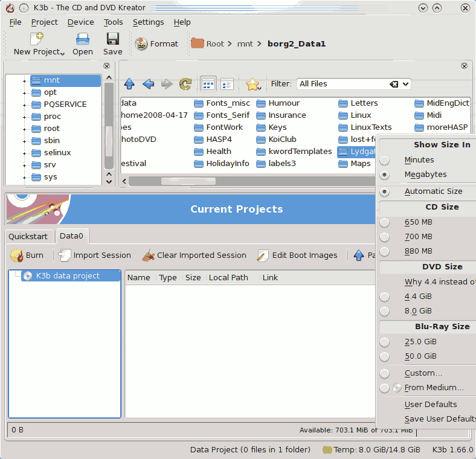Click Save User Defaults entry
Screen dimensions: 476x459
440,419
